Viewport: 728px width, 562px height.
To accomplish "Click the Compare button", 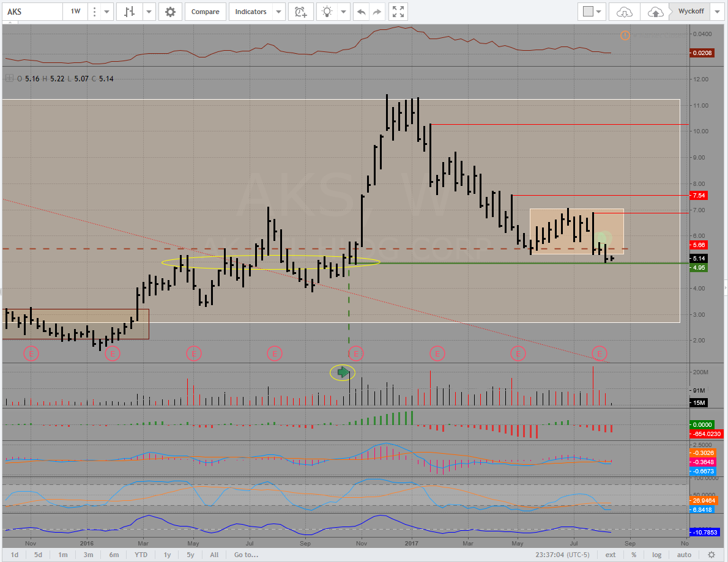I will [204, 12].
